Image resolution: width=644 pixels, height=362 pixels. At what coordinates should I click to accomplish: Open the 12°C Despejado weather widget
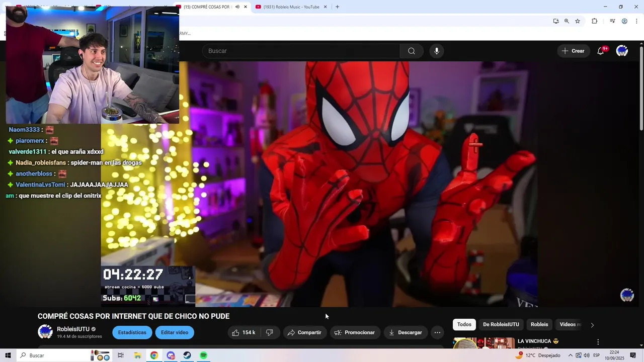click(537, 355)
